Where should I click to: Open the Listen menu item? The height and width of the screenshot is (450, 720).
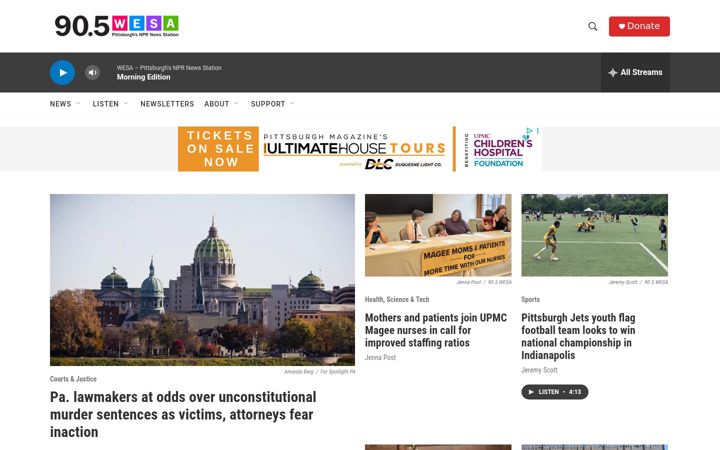pos(106,104)
